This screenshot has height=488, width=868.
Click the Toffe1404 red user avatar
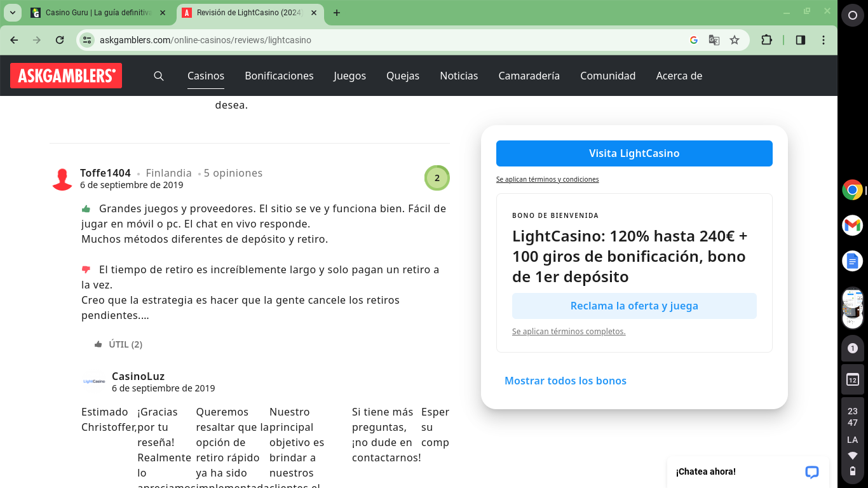[x=62, y=179]
